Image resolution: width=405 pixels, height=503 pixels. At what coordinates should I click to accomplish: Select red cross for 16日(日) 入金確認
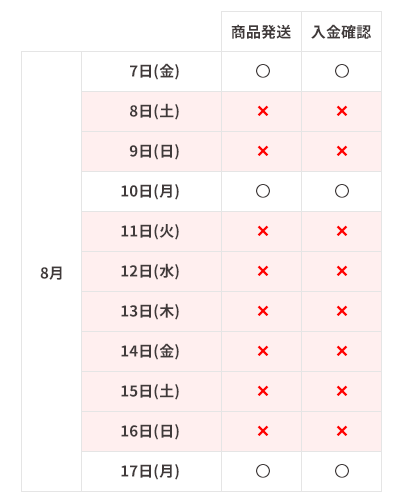pyautogui.click(x=342, y=431)
